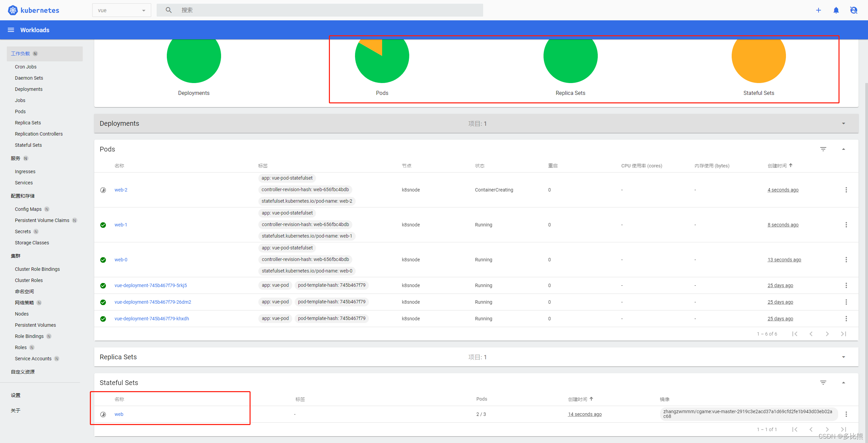Screen dimensions: 868x443
Task: Click the search magnifier icon
Action: coord(169,10)
